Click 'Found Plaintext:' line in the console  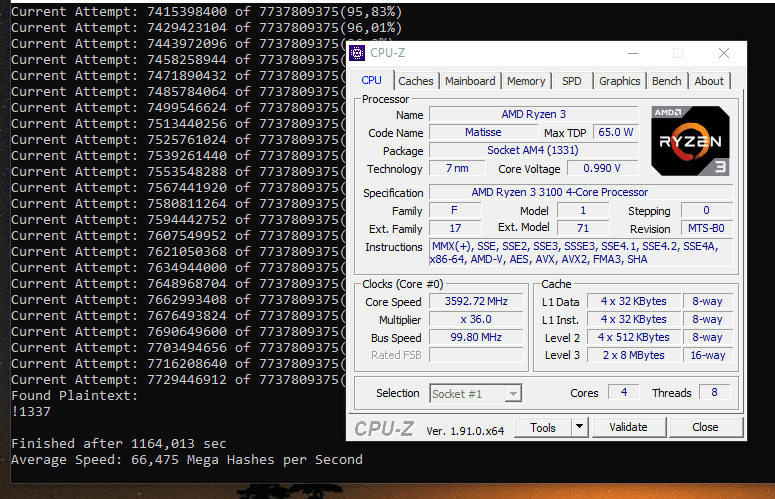pos(75,396)
